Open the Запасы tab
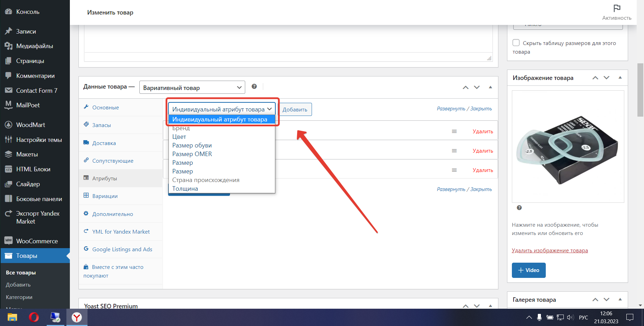 pos(101,125)
